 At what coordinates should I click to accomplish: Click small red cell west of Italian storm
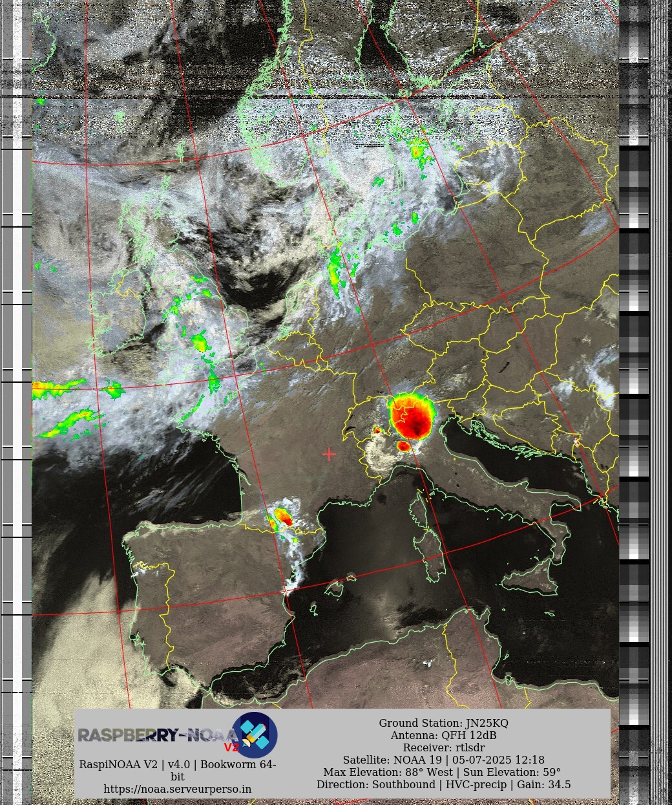pyautogui.click(x=377, y=430)
